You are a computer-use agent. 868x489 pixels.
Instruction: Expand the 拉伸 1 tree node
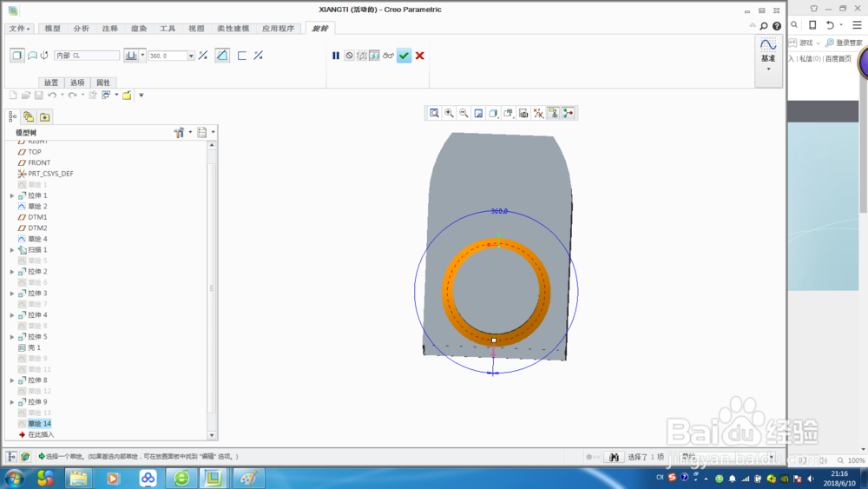click(12, 195)
